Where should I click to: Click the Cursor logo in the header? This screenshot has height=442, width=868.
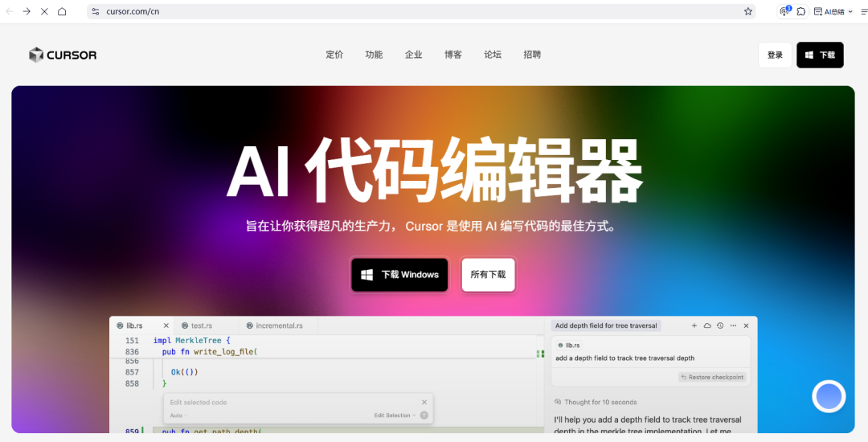(63, 55)
